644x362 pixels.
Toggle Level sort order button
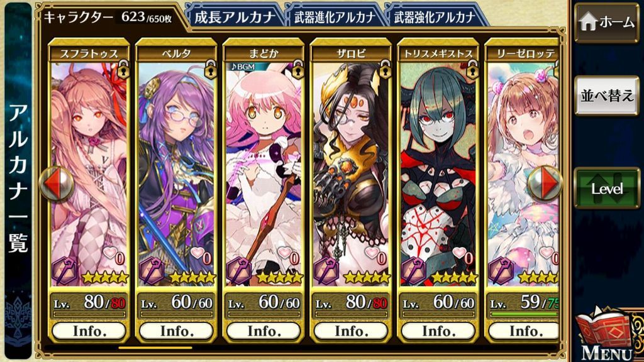(x=607, y=189)
